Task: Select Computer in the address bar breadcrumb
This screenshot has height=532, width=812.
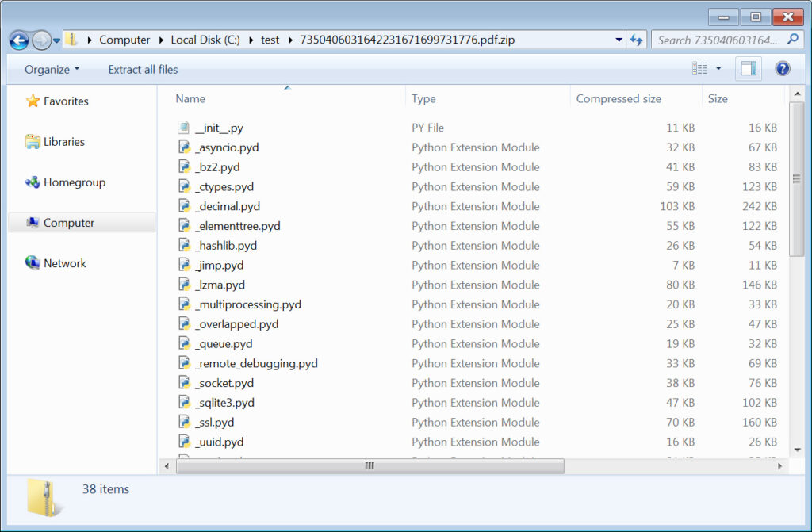Action: tap(124, 39)
